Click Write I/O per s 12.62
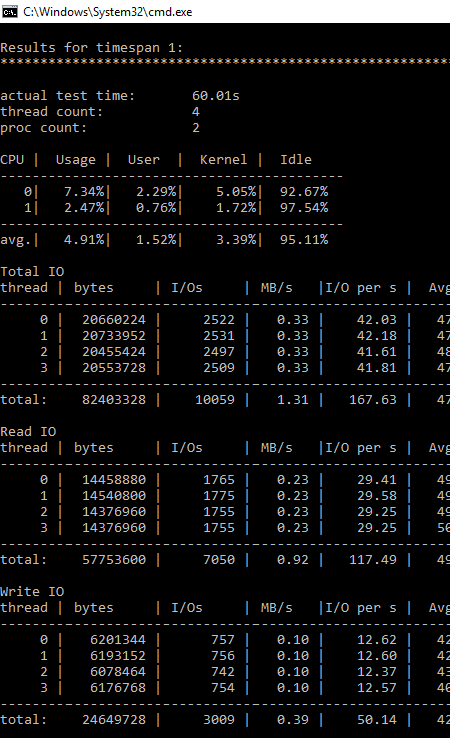 coord(377,640)
